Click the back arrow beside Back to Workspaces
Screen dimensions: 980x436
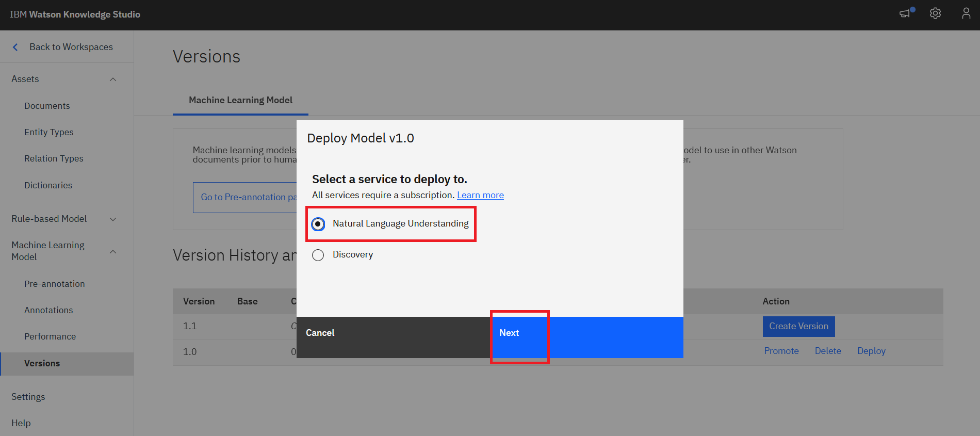point(15,47)
